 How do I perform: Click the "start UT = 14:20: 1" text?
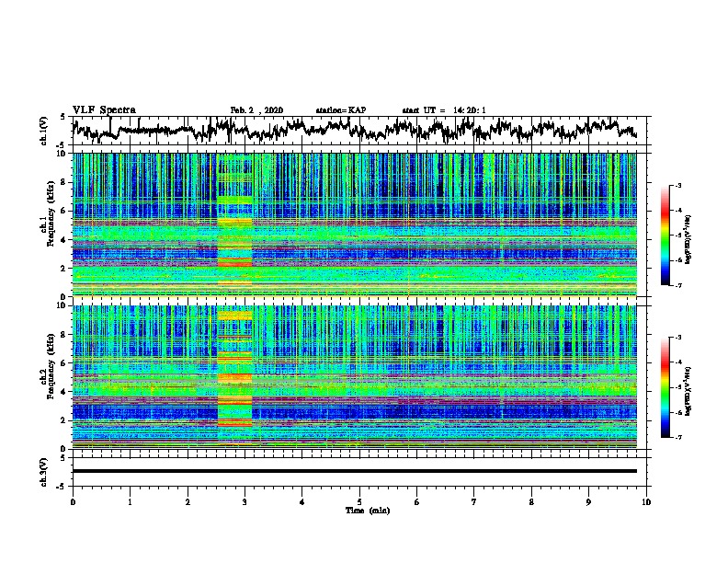click(444, 110)
